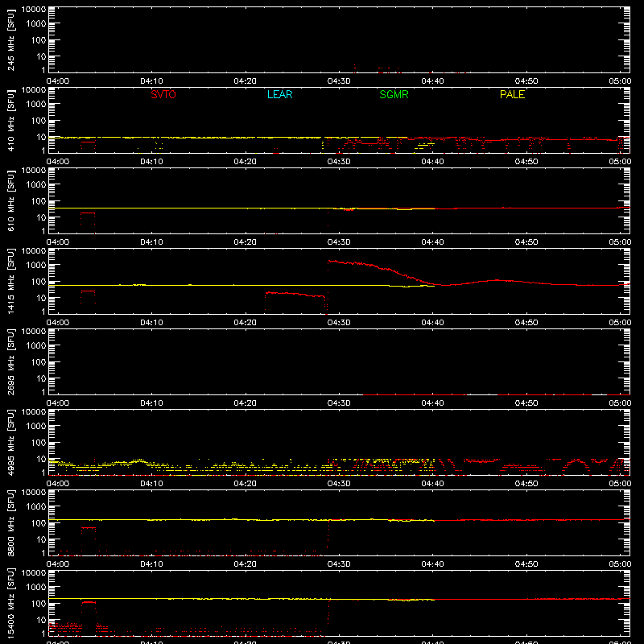
Task: Click the 10000 y-tick of the 245 MHz panel
Action: coord(34,10)
